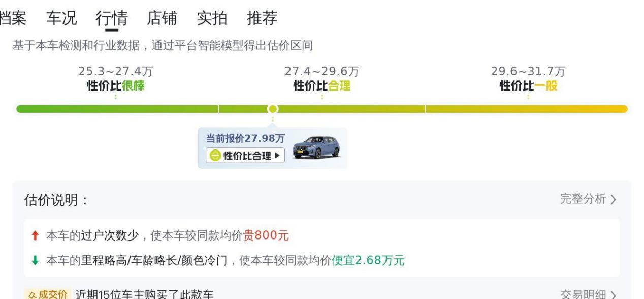The width and height of the screenshot is (644, 299).
Task: Click the 成交价 tag icon
Action: [47, 294]
